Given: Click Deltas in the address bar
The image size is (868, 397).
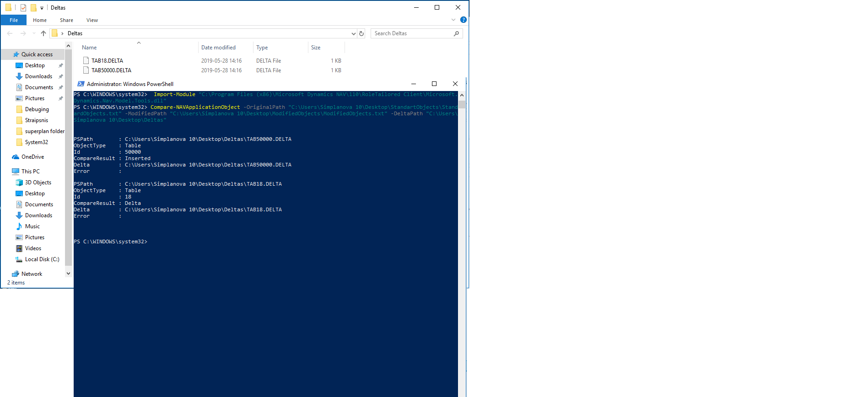Looking at the screenshot, I should 75,33.
